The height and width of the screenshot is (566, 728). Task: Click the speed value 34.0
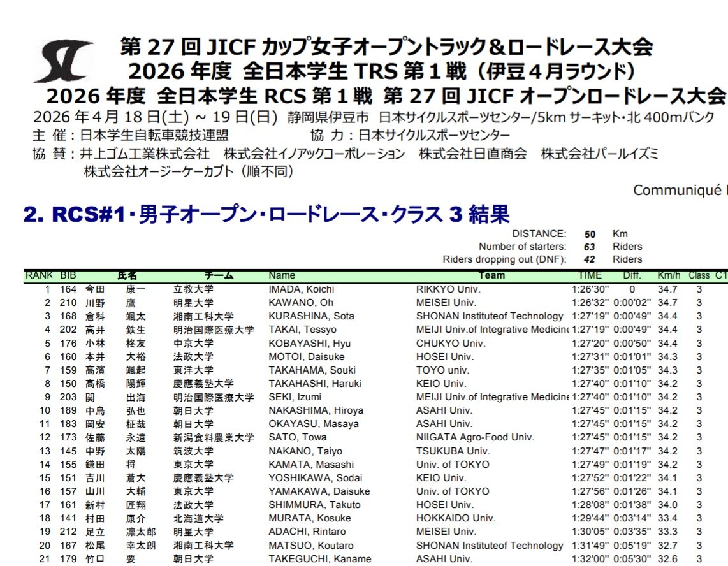(x=667, y=505)
